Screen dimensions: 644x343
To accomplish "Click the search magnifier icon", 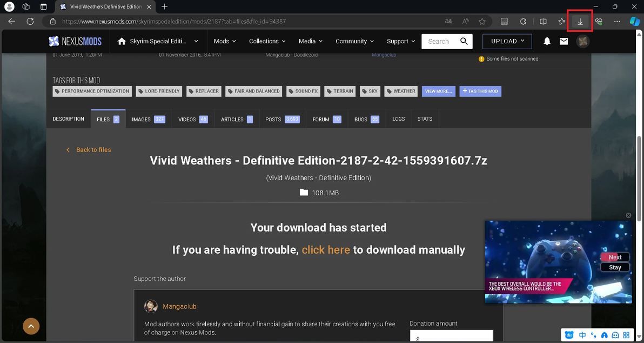I will point(464,41).
